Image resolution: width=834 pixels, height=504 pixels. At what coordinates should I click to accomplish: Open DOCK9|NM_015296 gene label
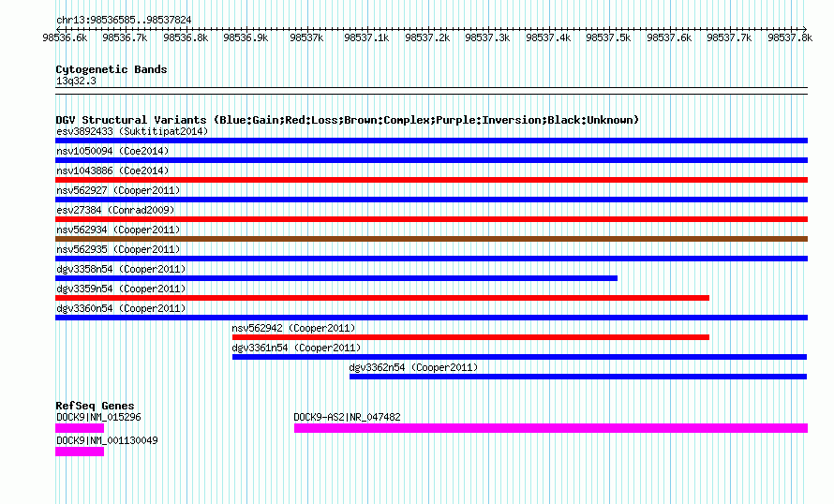pos(98,417)
